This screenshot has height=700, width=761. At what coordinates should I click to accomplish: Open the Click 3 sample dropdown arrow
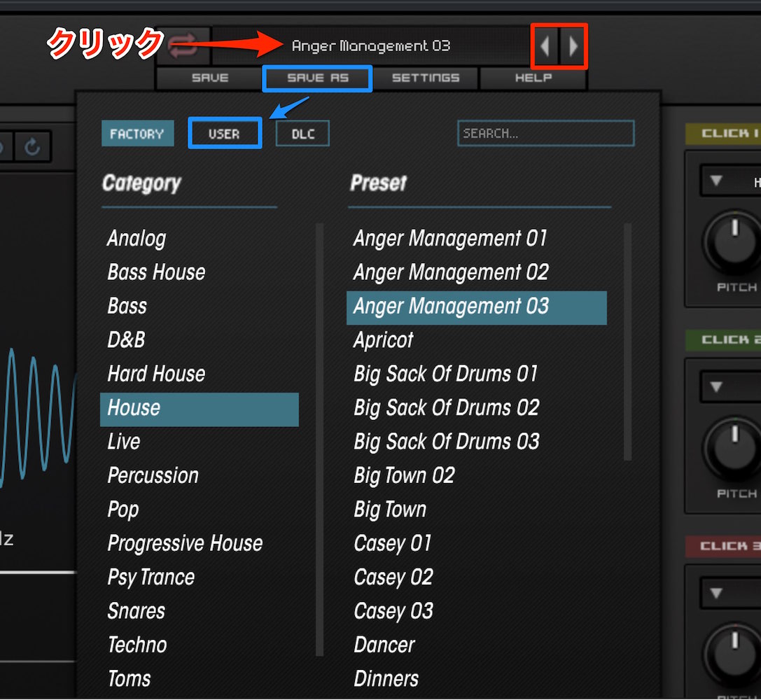click(x=716, y=593)
